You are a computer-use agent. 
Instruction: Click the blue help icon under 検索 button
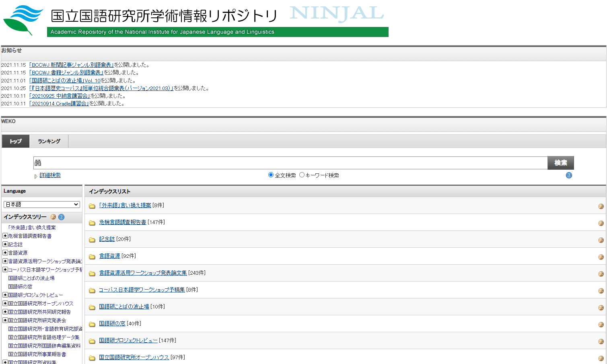click(x=569, y=175)
